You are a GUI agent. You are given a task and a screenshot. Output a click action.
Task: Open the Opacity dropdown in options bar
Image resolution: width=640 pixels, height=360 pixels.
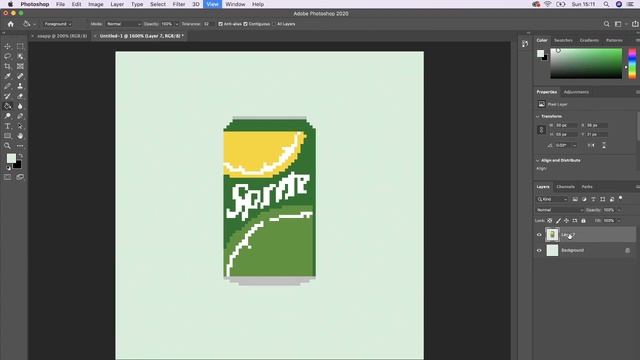tap(177, 24)
